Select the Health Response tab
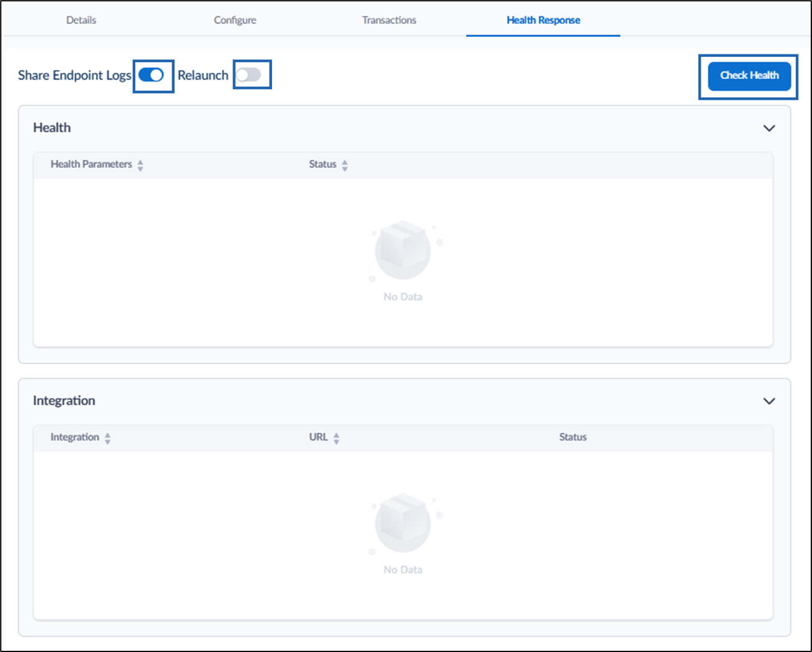This screenshot has height=652, width=812. click(544, 20)
